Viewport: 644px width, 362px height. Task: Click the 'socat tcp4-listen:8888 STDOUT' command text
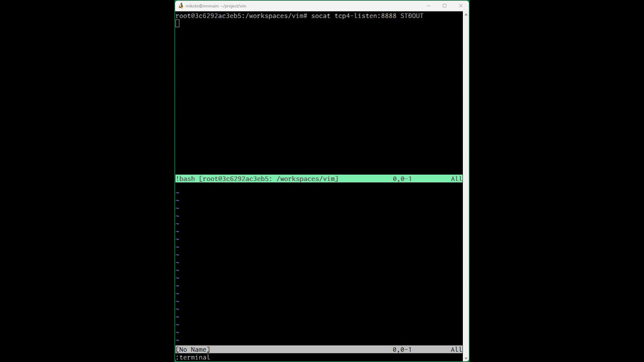coord(367,15)
